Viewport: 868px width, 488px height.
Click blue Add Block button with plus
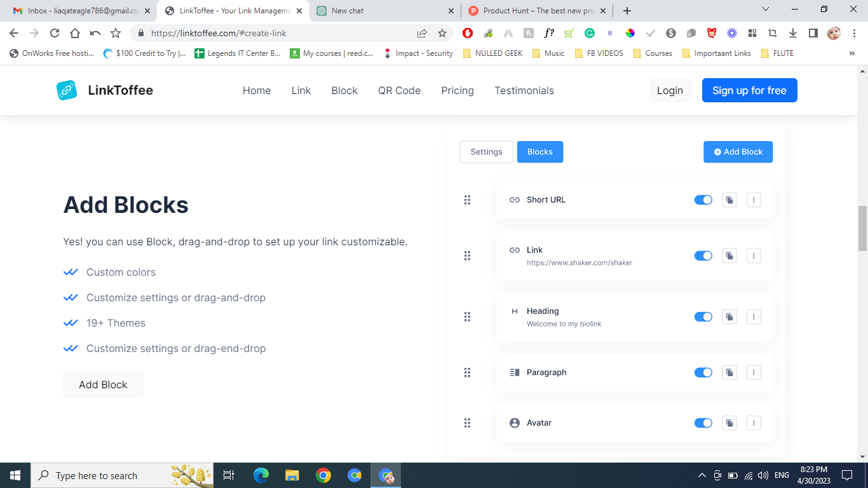pos(738,152)
